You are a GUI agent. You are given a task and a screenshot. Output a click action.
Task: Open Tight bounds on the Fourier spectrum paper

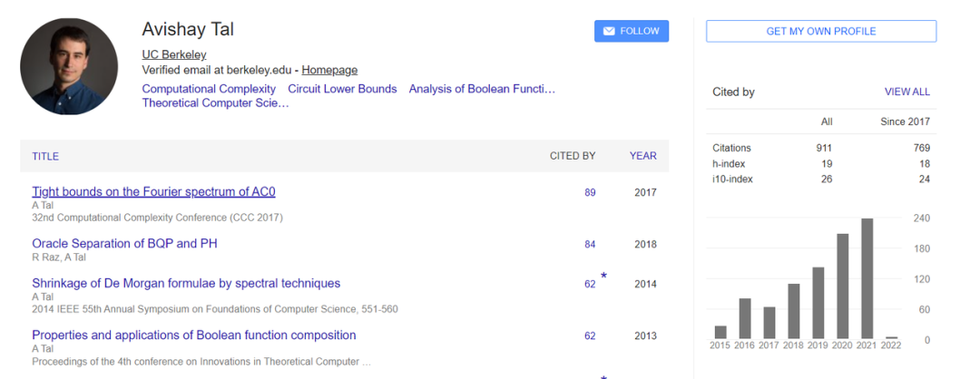(153, 191)
